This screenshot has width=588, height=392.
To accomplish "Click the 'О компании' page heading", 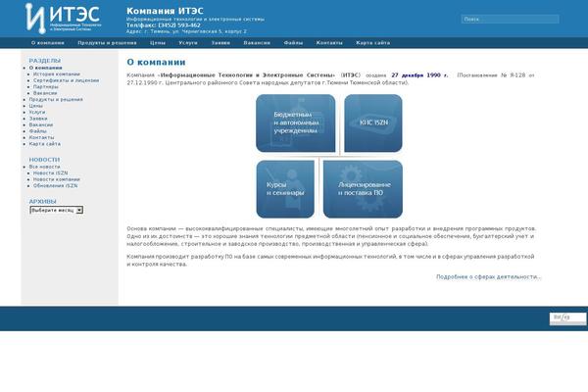I will click(156, 62).
